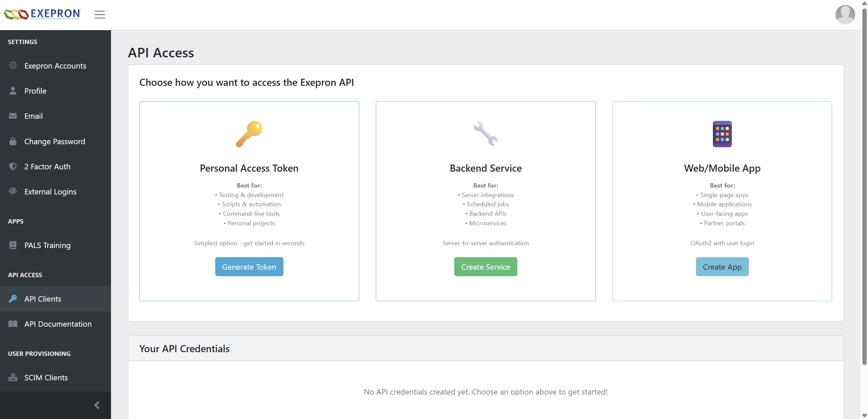Click the Exepron logo

pyautogui.click(x=42, y=14)
